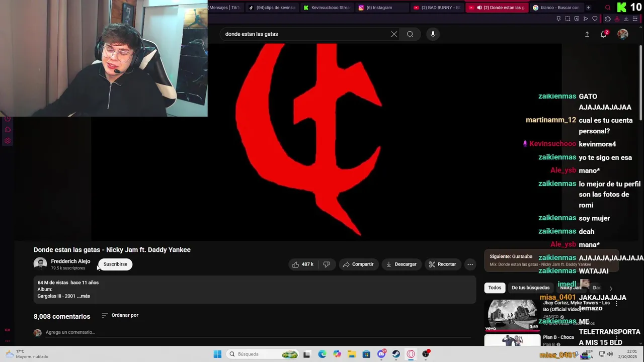Click the video title text
644x362 pixels.
click(x=112, y=250)
